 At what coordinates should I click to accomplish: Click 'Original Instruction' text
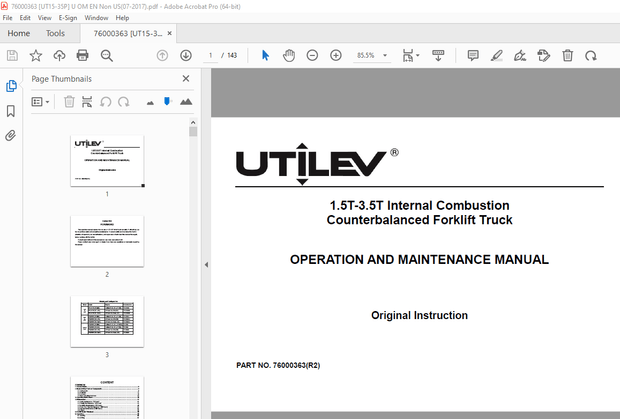pos(419,315)
